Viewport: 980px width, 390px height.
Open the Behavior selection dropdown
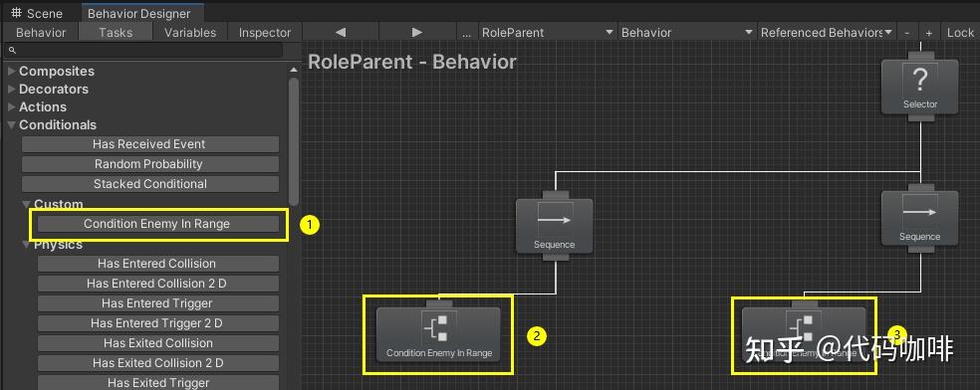[x=687, y=33]
